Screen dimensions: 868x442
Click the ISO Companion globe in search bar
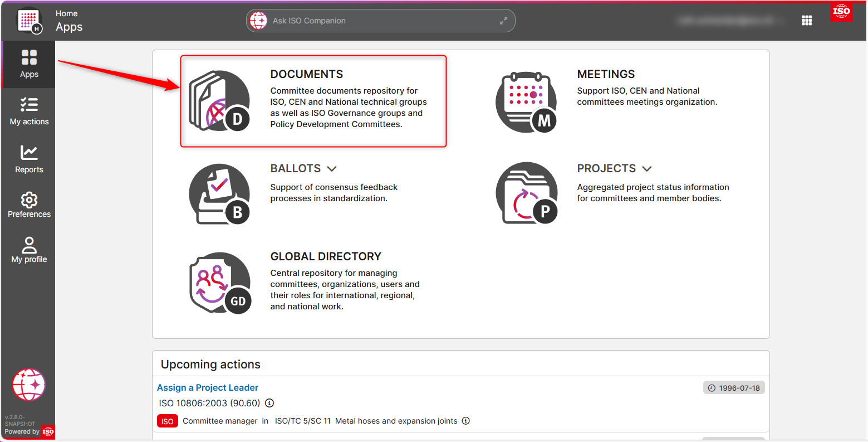[258, 21]
